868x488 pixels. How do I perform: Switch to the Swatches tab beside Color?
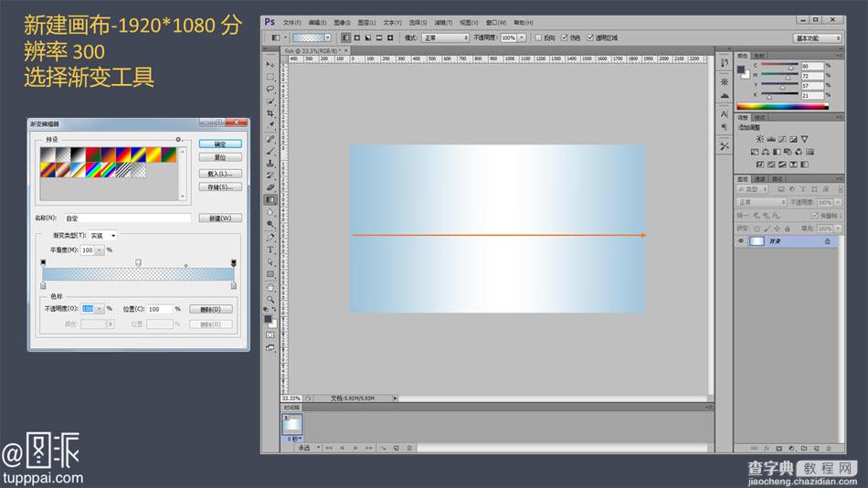click(x=759, y=56)
